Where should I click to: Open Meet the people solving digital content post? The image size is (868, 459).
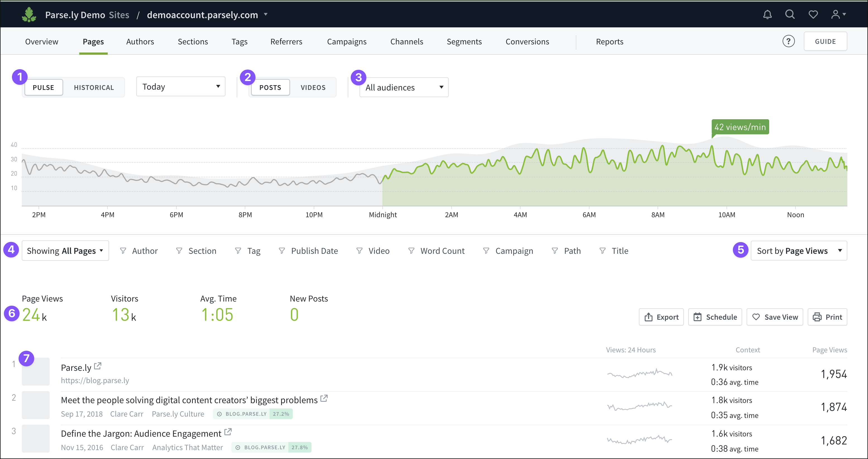pyautogui.click(x=189, y=400)
